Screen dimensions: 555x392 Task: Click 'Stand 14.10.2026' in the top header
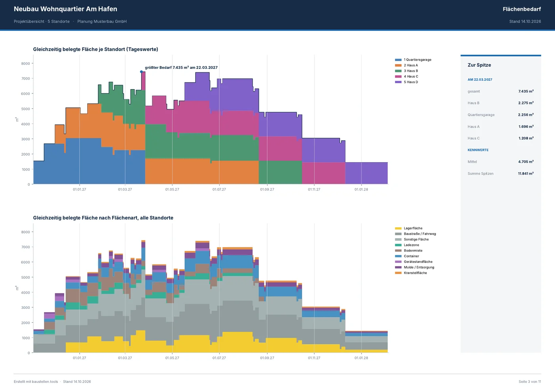point(525,21)
